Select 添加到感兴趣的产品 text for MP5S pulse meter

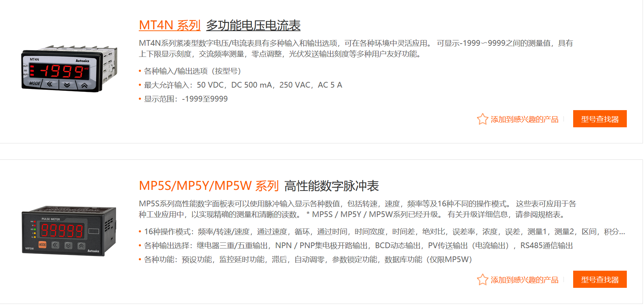(x=524, y=280)
